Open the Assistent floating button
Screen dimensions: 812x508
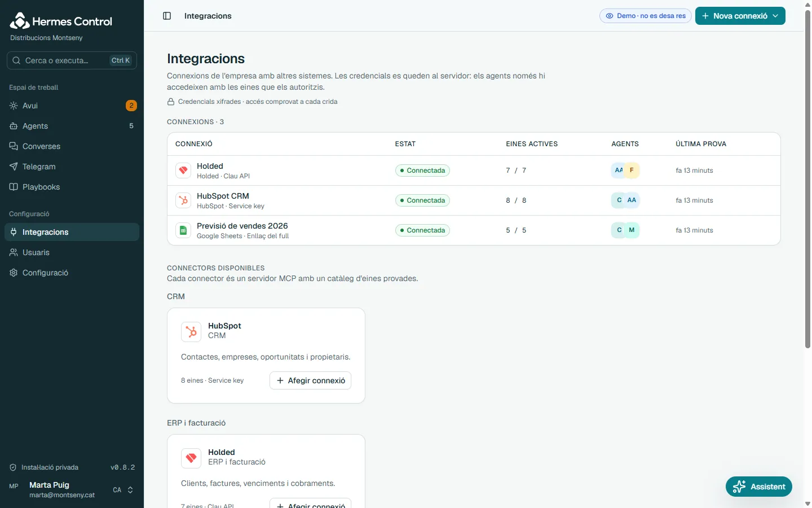759,487
